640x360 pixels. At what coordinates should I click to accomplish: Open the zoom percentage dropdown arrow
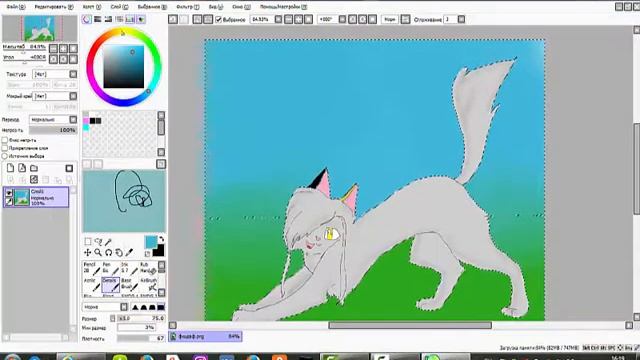[x=278, y=19]
